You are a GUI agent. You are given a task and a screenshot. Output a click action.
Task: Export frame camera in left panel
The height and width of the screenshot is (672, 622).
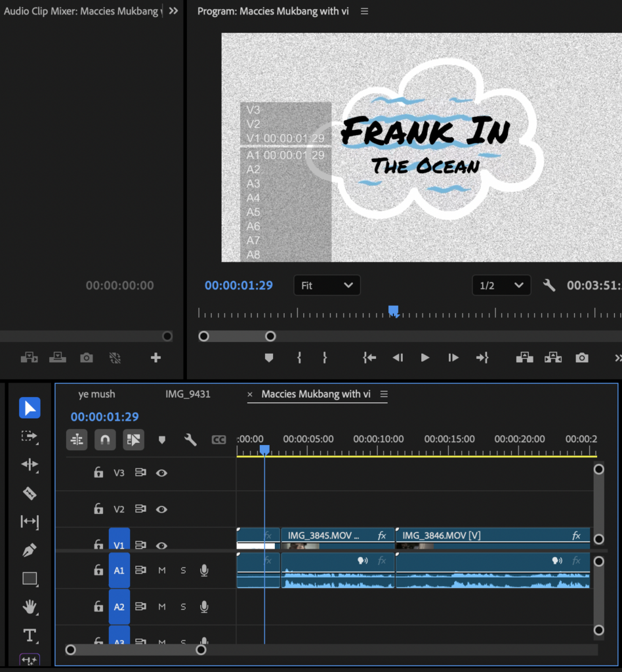coord(86,358)
